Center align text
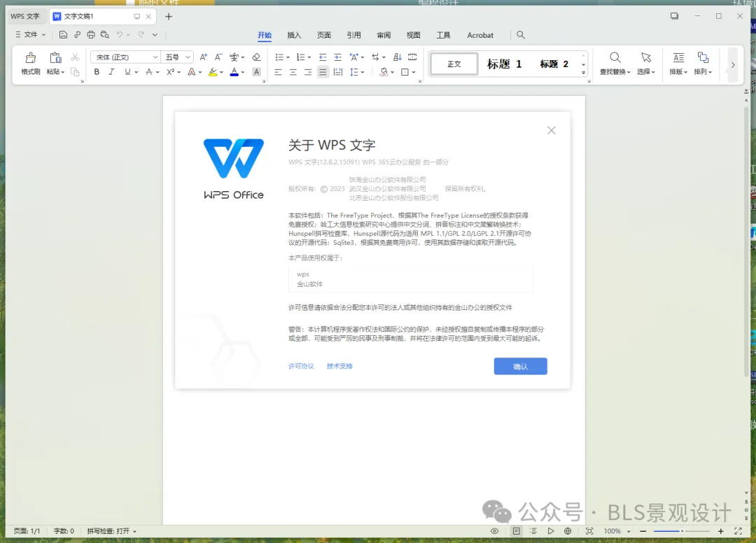This screenshot has height=543, width=756. coord(293,72)
